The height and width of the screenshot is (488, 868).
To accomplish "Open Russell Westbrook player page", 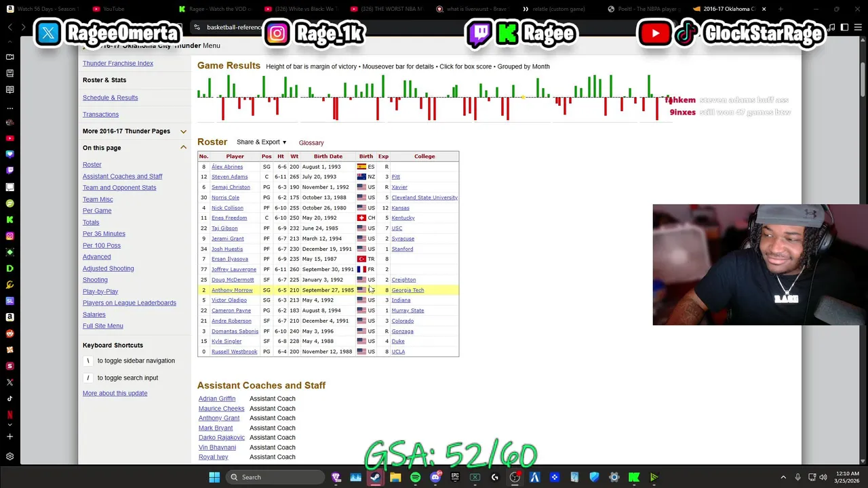I will (x=234, y=352).
